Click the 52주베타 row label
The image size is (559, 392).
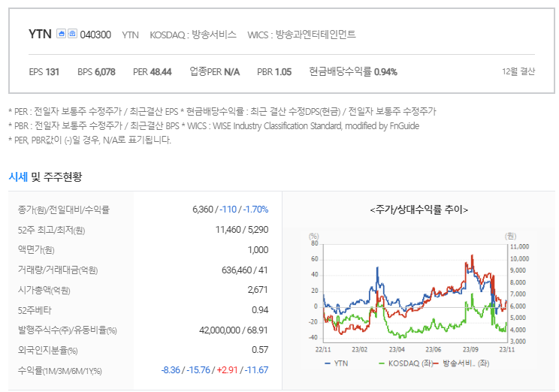(x=35, y=310)
